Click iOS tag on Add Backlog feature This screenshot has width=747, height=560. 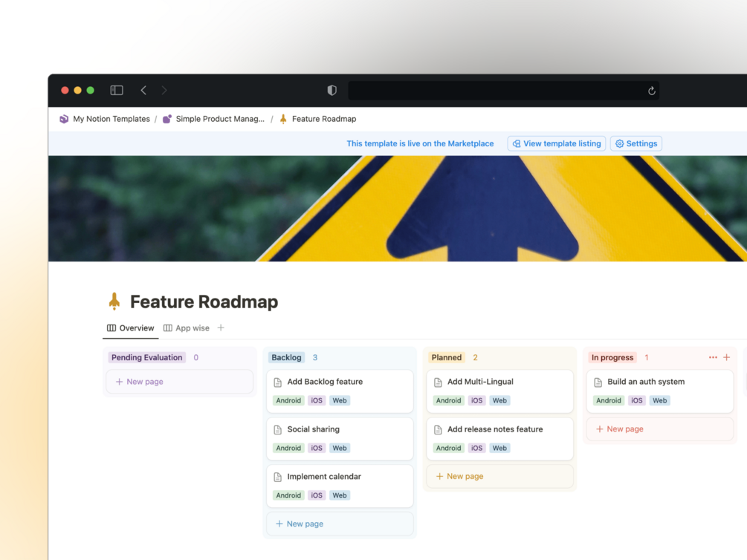click(x=317, y=400)
